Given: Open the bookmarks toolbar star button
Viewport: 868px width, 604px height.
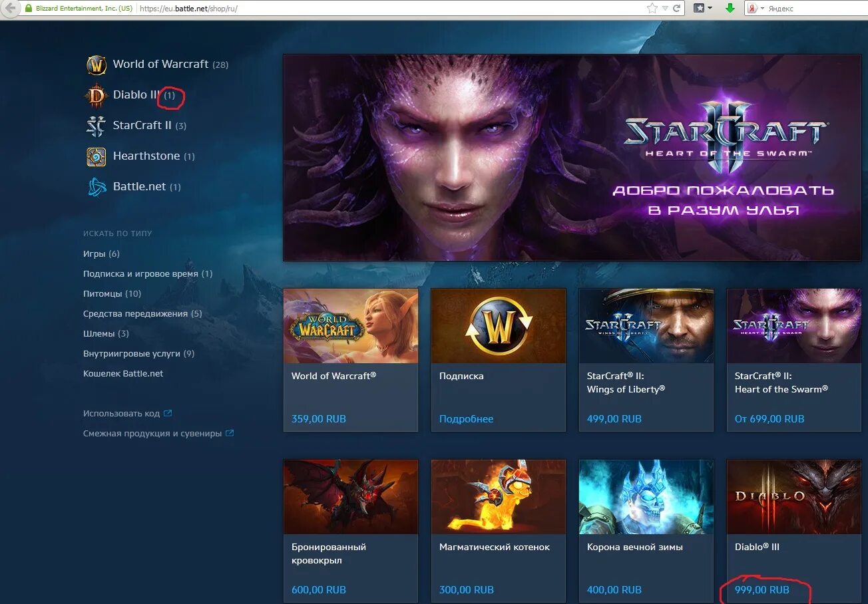Looking at the screenshot, I should tap(699, 9).
